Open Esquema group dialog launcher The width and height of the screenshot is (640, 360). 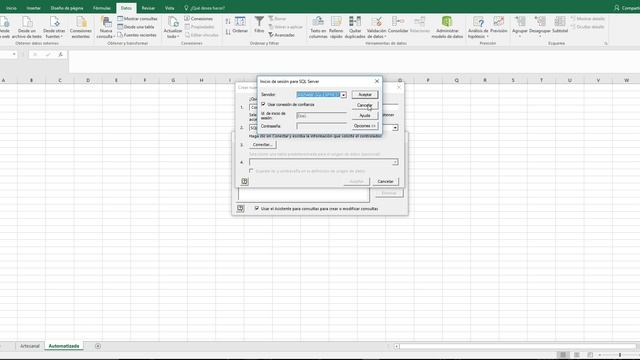pyautogui.click(x=606, y=43)
